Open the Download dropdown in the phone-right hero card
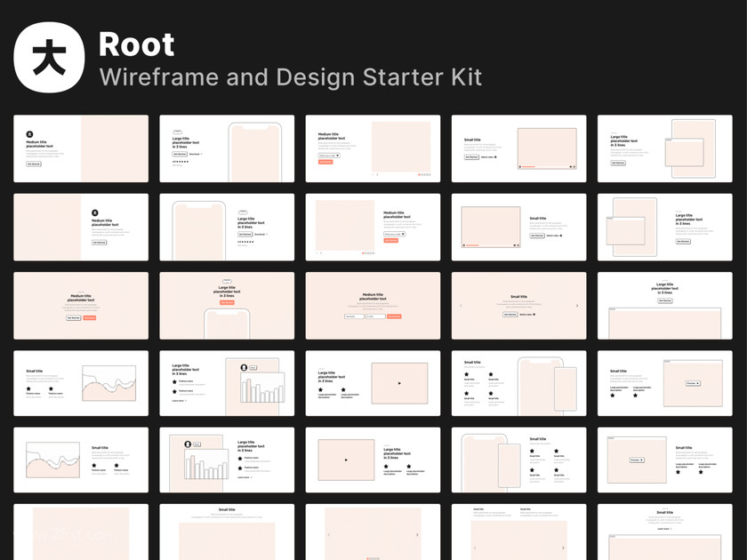This screenshot has width=747, height=560. (x=196, y=154)
